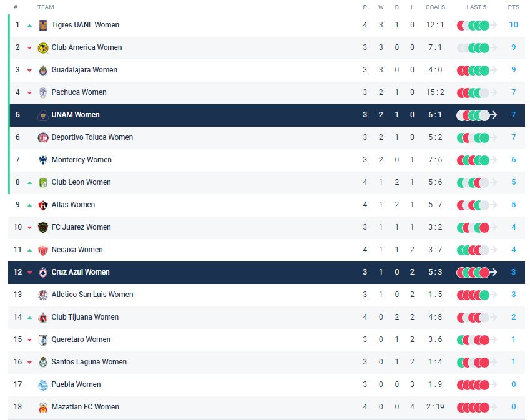Screen dimensions: 530x420
Task: Click the Guadalajara Women crest icon
Action: tap(43, 70)
